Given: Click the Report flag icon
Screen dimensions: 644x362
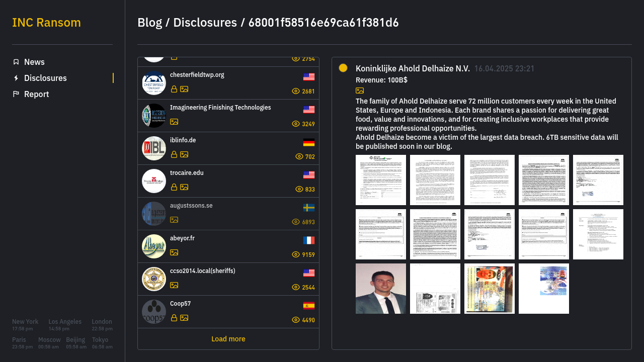Looking at the screenshot, I should click(x=16, y=94).
